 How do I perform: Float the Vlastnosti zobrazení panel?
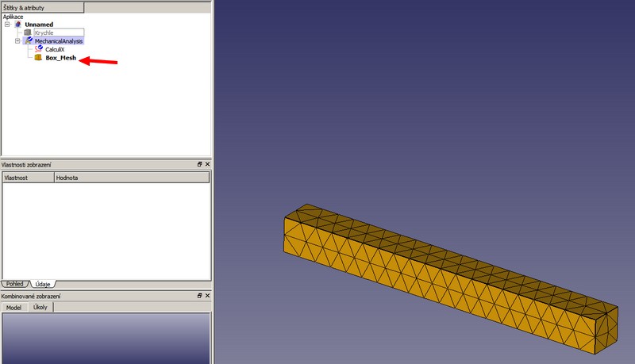[200, 164]
